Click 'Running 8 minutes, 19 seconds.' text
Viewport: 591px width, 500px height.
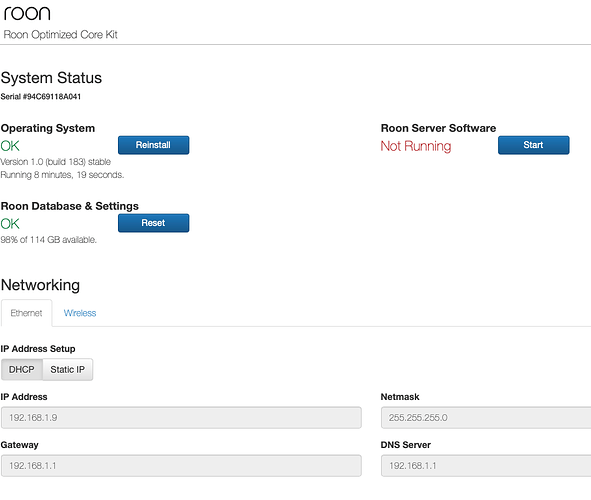(62, 175)
